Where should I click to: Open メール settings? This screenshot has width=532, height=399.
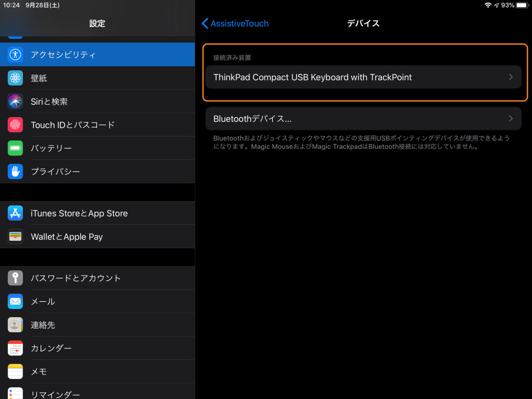(x=98, y=301)
